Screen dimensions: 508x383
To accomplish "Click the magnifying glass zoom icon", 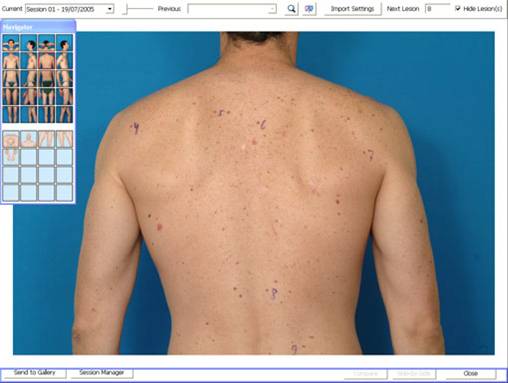I will coord(291,9).
